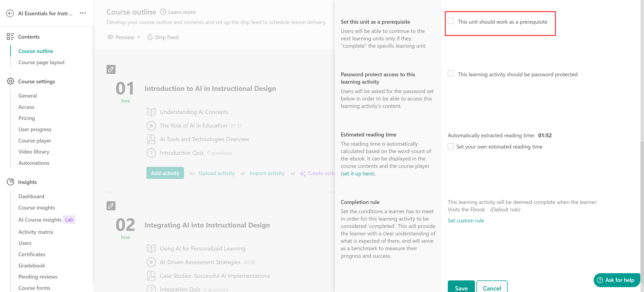This screenshot has width=644, height=292.
Task: Expand the Preview dropdown arrow
Action: pyautogui.click(x=139, y=37)
